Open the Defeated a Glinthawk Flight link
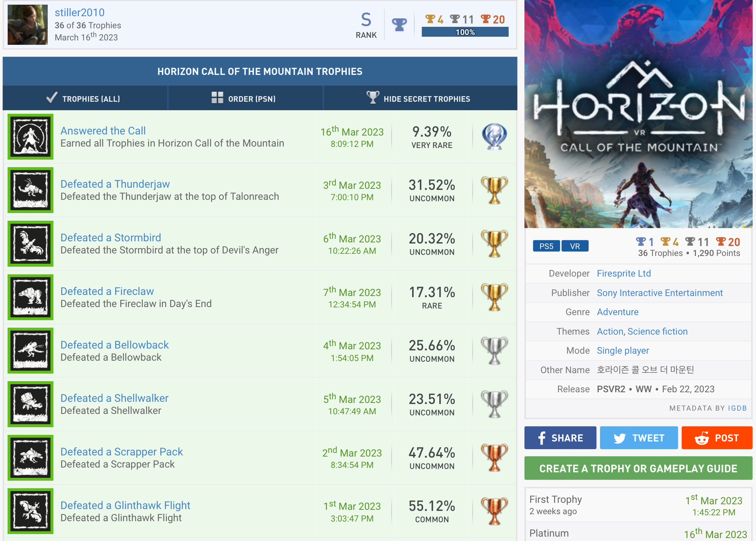Viewport: 756px width, 541px height. click(x=126, y=505)
